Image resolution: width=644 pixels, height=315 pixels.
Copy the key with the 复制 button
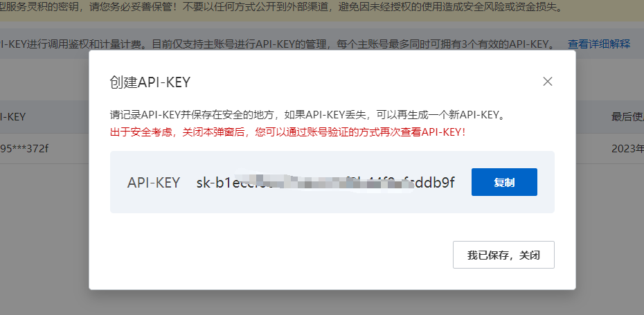(x=504, y=182)
